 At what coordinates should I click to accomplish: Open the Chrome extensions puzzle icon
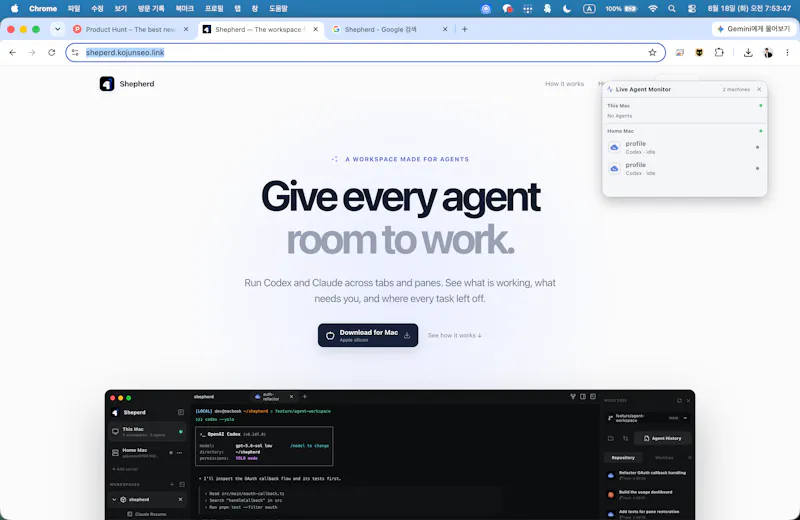[x=719, y=53]
